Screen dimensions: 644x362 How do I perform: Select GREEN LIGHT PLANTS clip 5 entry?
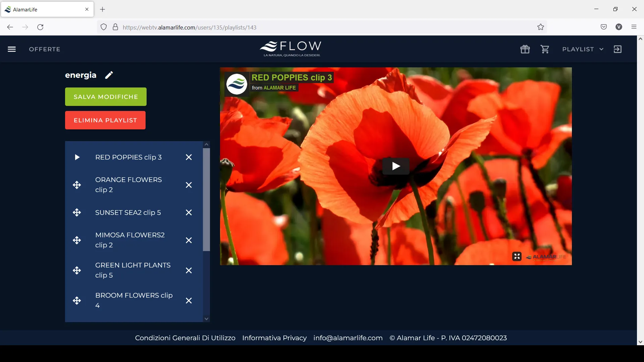pyautogui.click(x=133, y=270)
